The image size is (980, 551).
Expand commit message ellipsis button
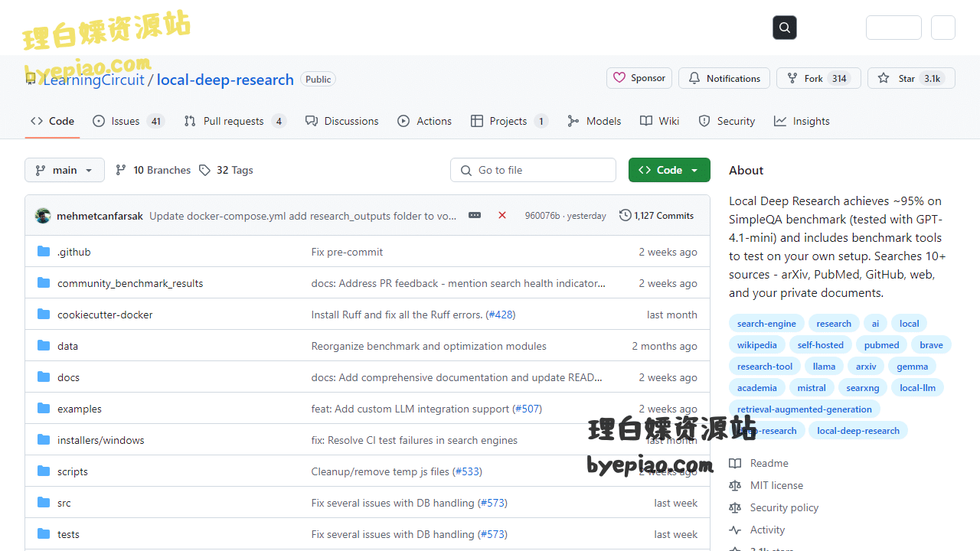[x=475, y=216]
